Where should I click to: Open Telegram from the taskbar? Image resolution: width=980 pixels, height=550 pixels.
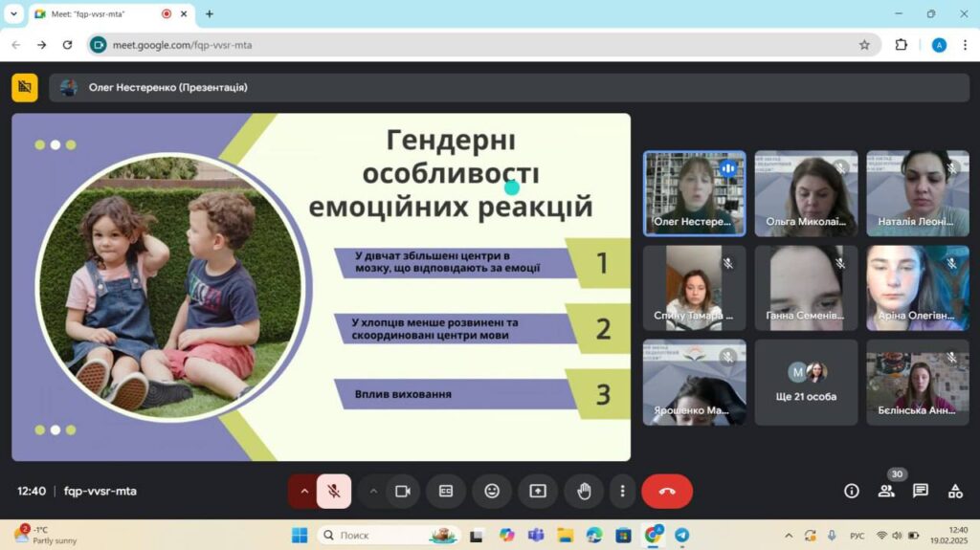[681, 535]
